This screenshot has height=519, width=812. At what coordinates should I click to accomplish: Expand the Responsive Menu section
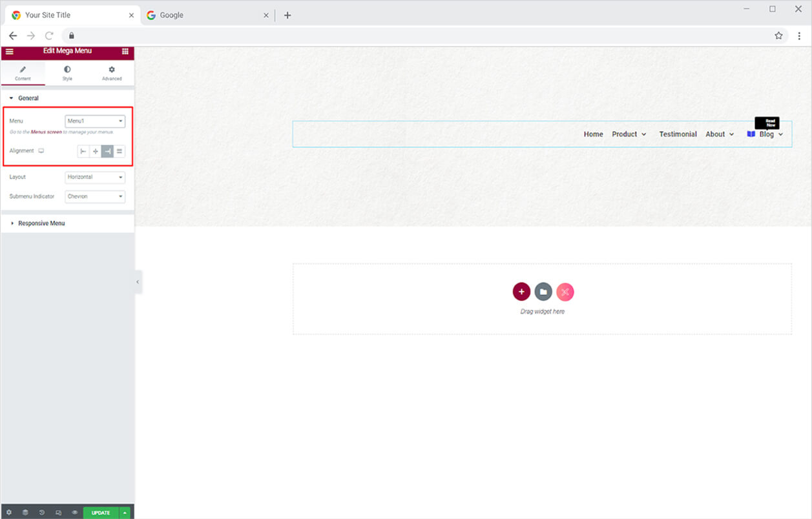(41, 223)
